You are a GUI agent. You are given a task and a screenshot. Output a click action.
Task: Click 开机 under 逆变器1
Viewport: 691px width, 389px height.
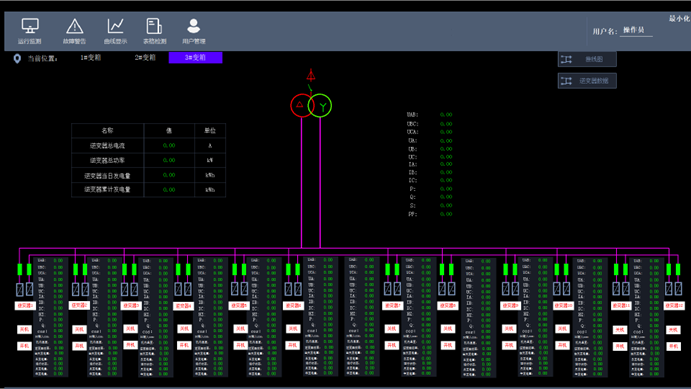click(x=24, y=346)
